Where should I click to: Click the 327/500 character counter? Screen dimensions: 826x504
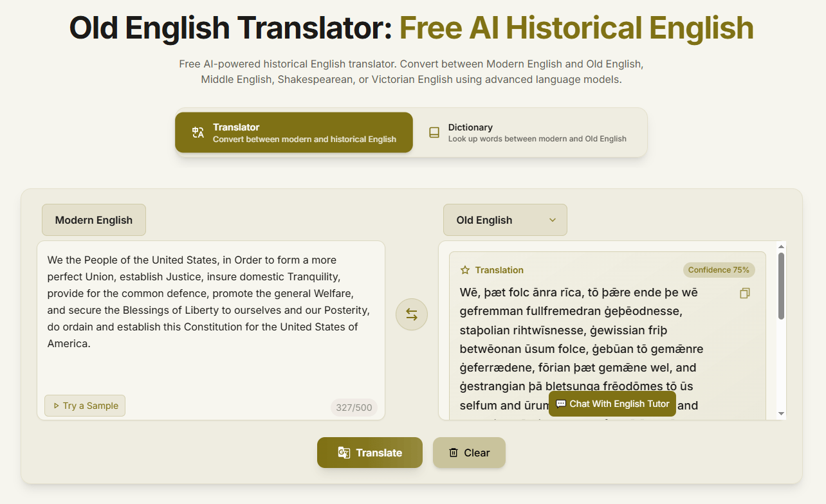coord(354,408)
